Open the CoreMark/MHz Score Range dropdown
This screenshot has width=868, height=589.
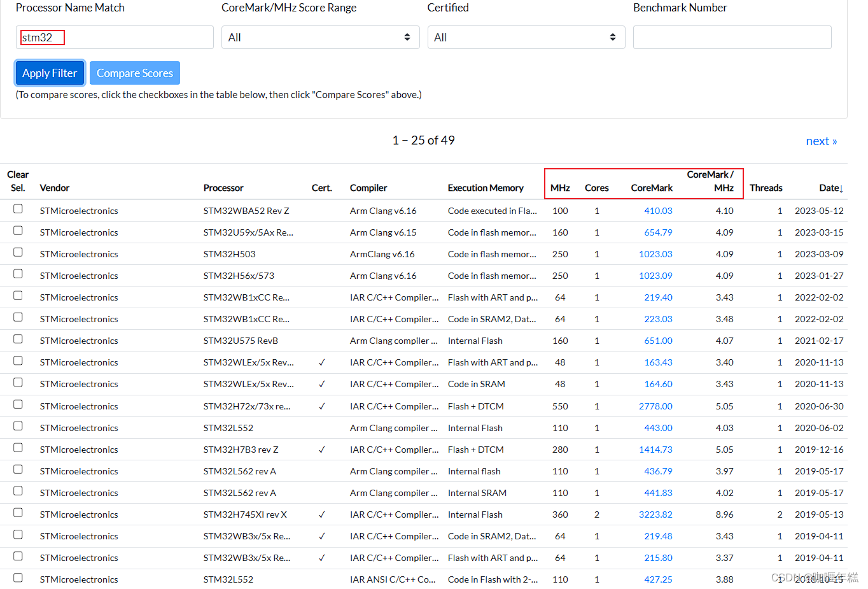click(x=320, y=38)
